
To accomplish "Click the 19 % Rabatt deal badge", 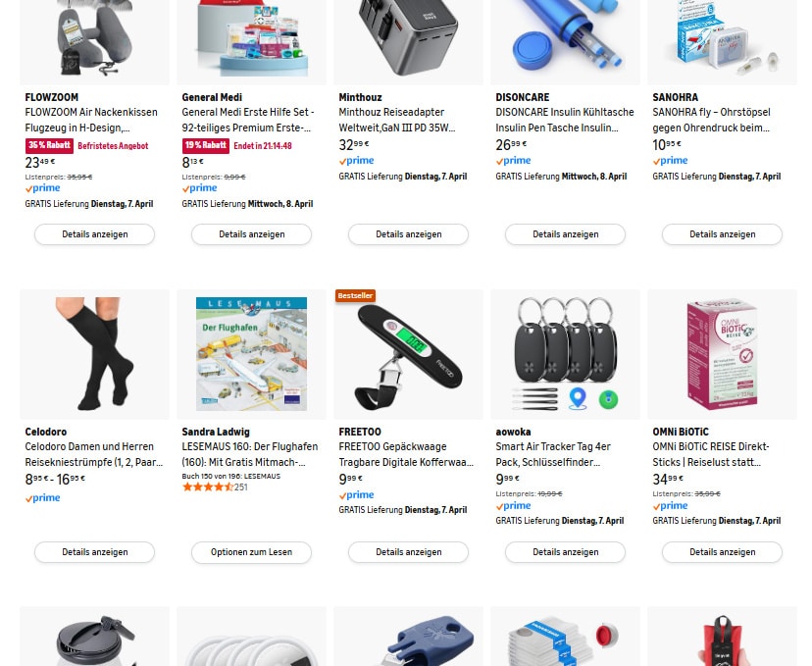I will click(x=206, y=145).
